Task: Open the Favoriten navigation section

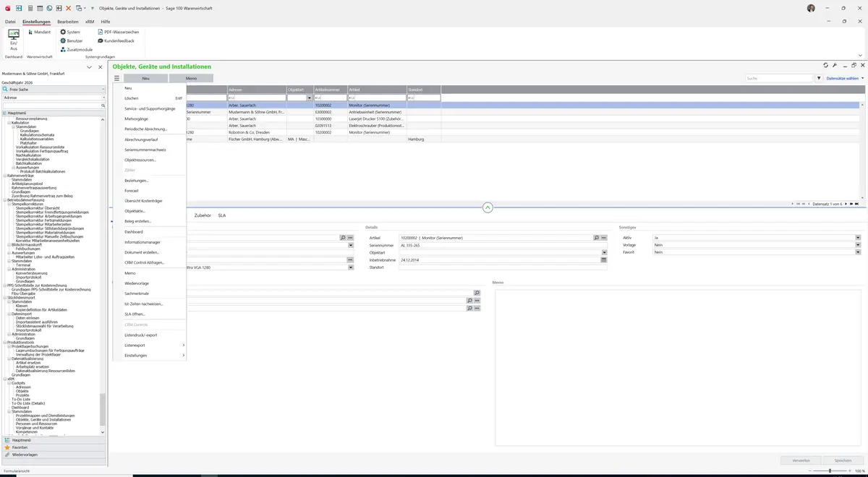Action: 54,447
